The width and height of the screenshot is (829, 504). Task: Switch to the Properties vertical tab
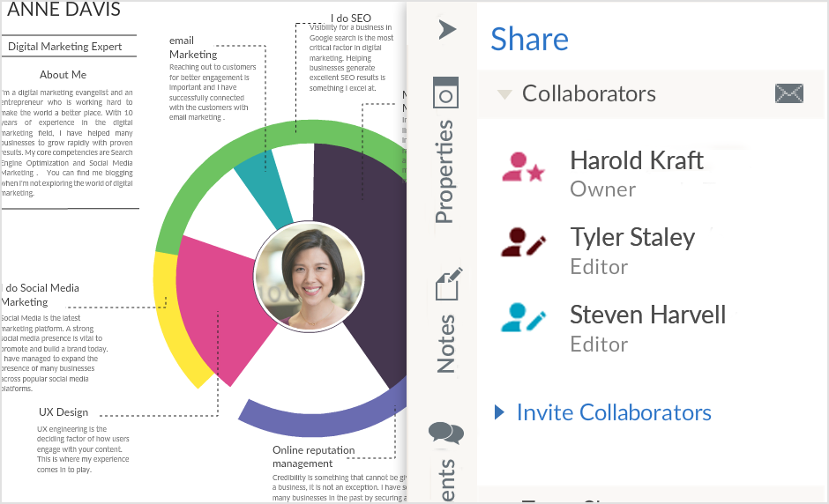point(445,172)
